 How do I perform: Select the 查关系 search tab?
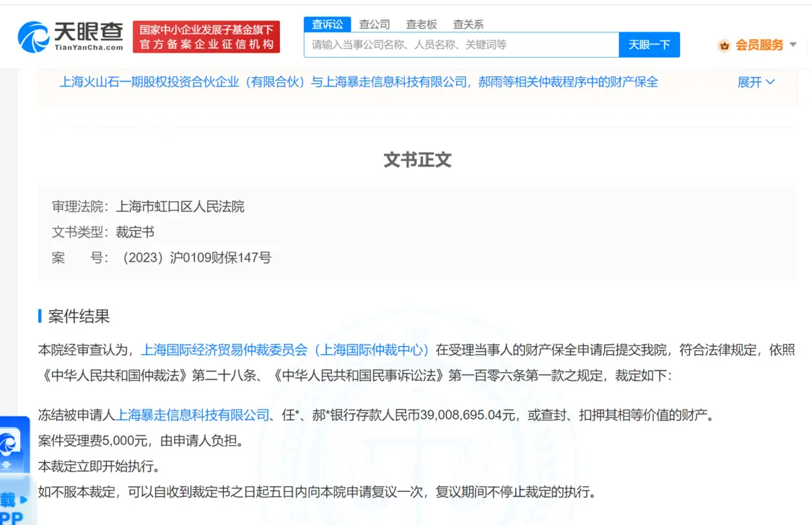pyautogui.click(x=468, y=25)
